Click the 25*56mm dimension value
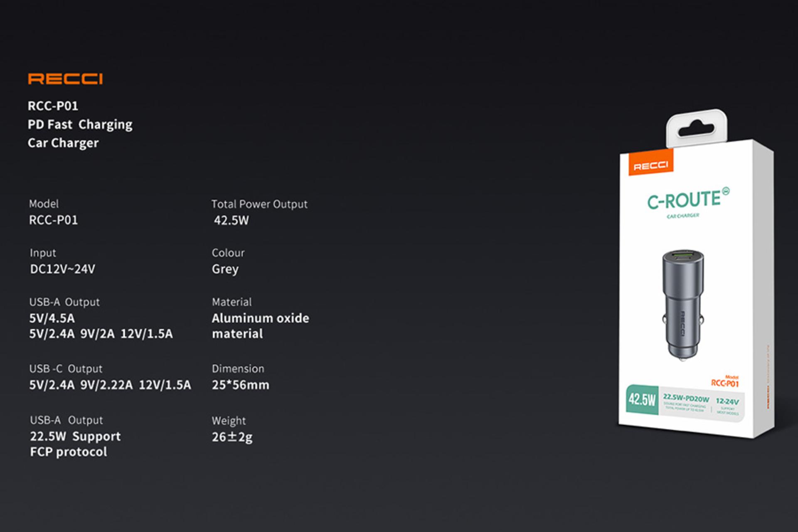The height and width of the screenshot is (532, 798). point(240,385)
